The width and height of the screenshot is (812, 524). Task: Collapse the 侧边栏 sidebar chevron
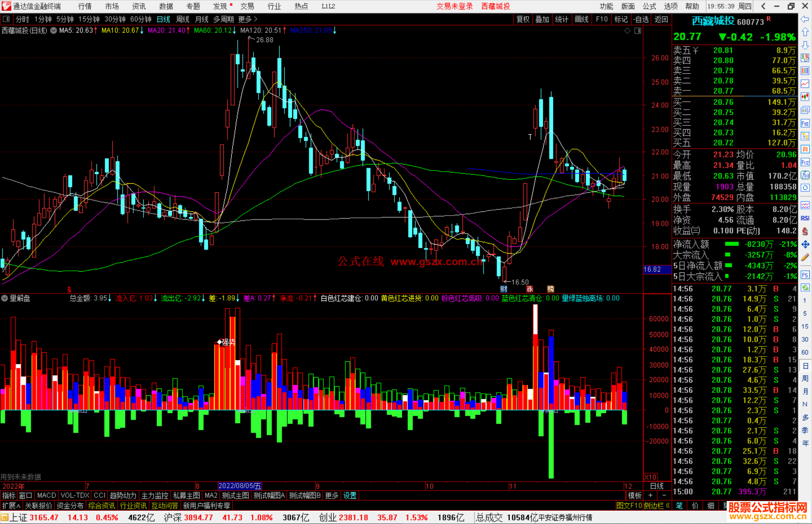[x=667, y=506]
